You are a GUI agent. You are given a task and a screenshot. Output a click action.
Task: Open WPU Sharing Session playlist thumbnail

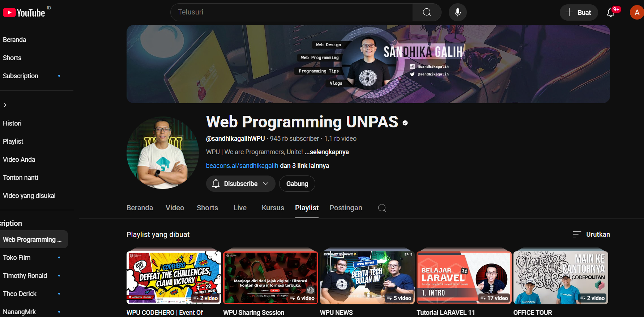pos(270,278)
